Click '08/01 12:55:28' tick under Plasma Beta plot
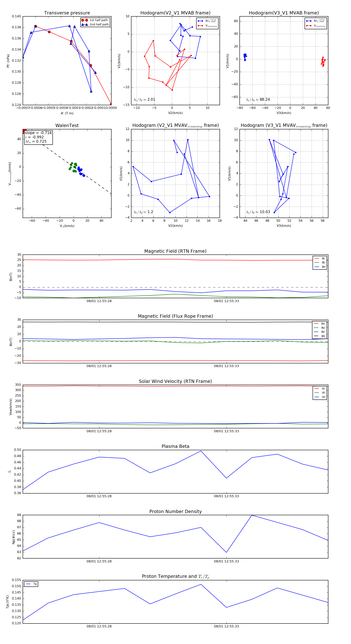Image resolution: width=351 pixels, height=644 pixels. 99,496
